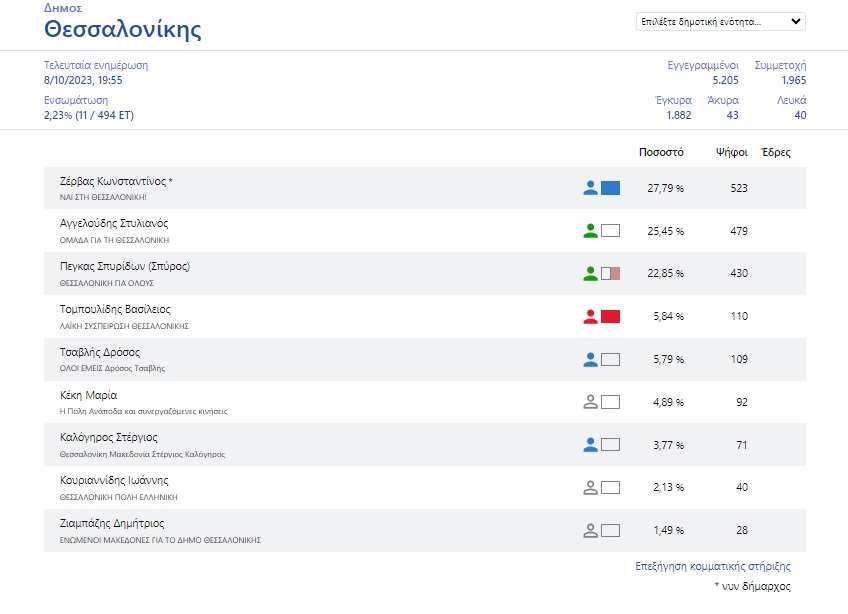Click the solid blue party swatch for Ζέρβας

[611, 188]
